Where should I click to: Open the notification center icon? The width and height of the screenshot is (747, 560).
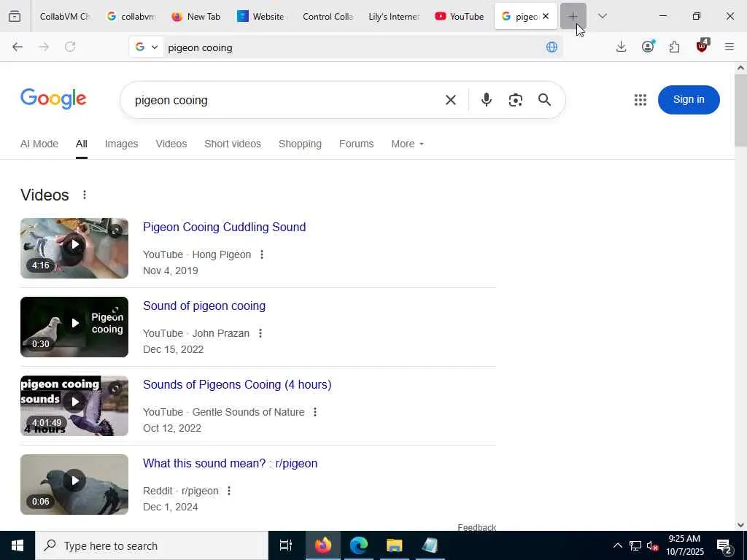[724, 546]
